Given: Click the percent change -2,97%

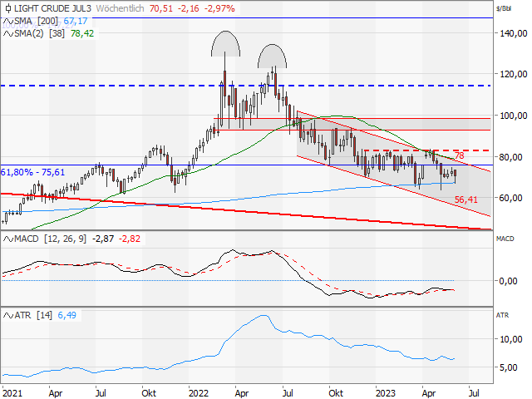Looking at the screenshot, I should click(219, 8).
